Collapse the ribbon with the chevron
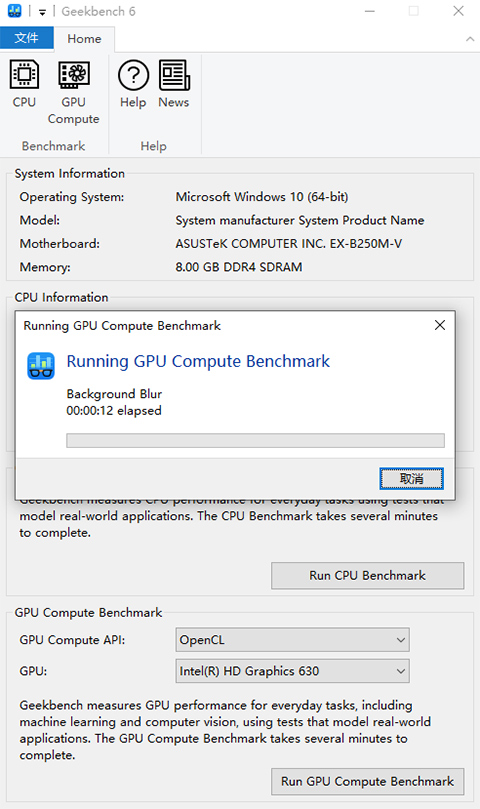This screenshot has height=809, width=480. (470, 39)
